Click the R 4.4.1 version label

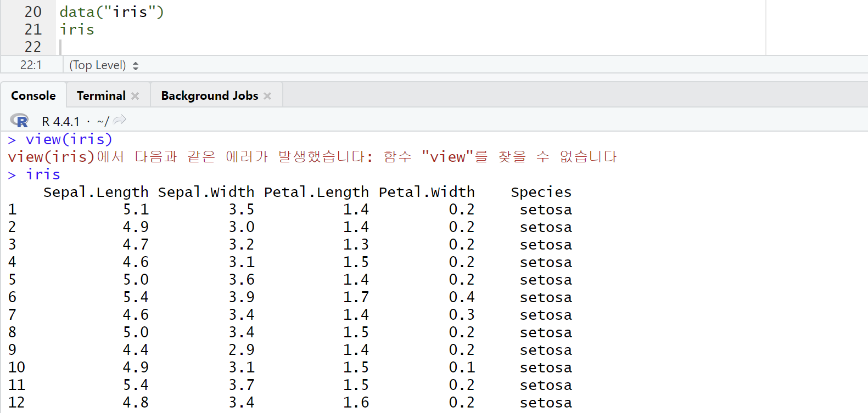[60, 121]
